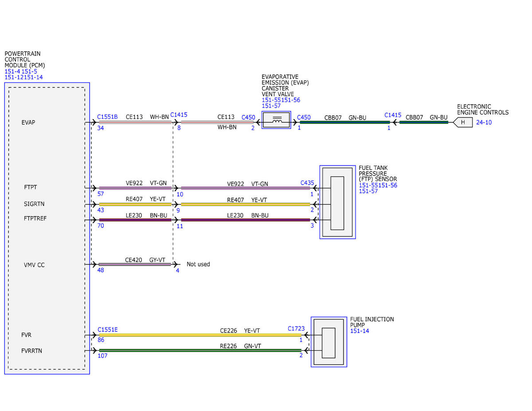
Task: Click the 'Not used' label
Action: (x=198, y=264)
